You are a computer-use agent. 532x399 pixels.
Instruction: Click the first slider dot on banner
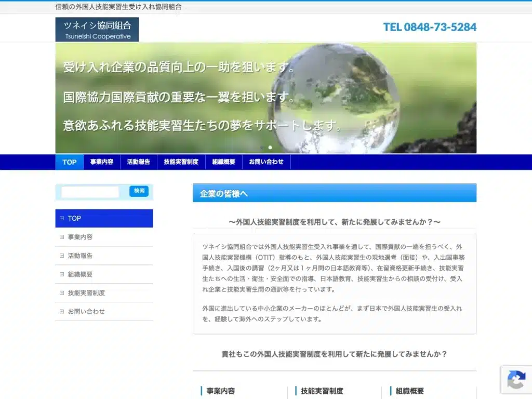(x=262, y=147)
